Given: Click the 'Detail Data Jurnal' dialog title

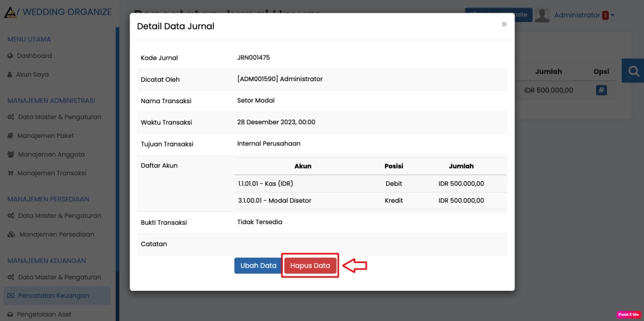Looking at the screenshot, I should [x=175, y=26].
